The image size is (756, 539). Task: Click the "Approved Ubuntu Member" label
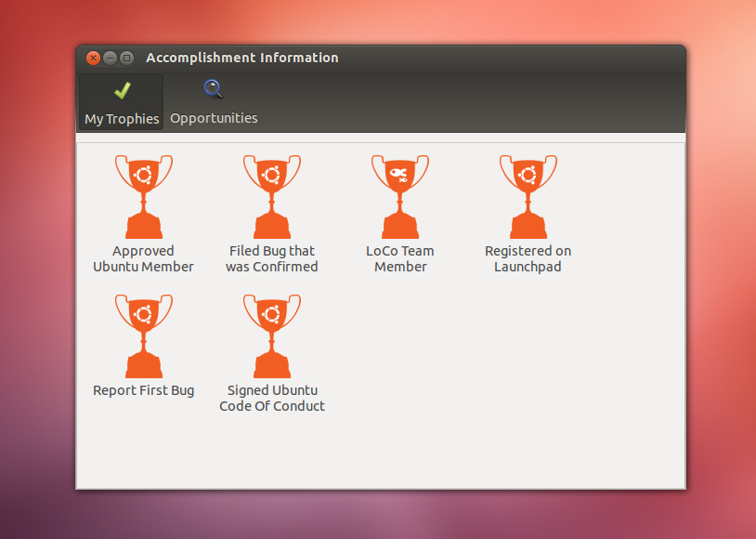point(143,258)
